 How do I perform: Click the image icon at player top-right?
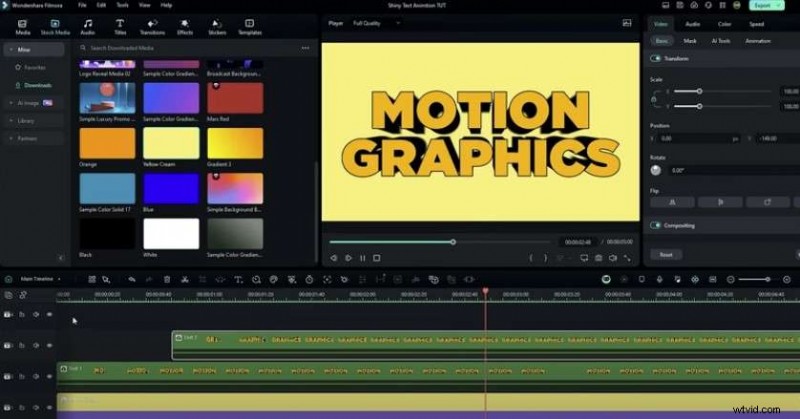point(627,23)
